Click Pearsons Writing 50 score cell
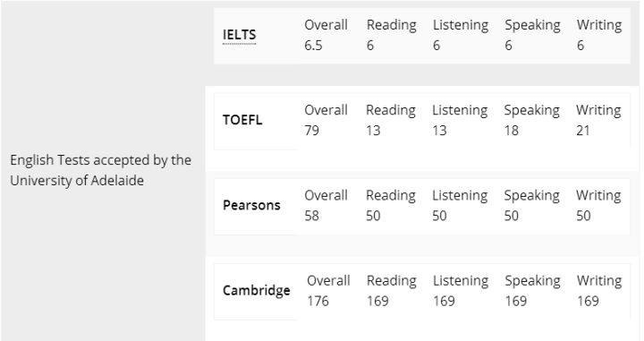 [x=598, y=205]
